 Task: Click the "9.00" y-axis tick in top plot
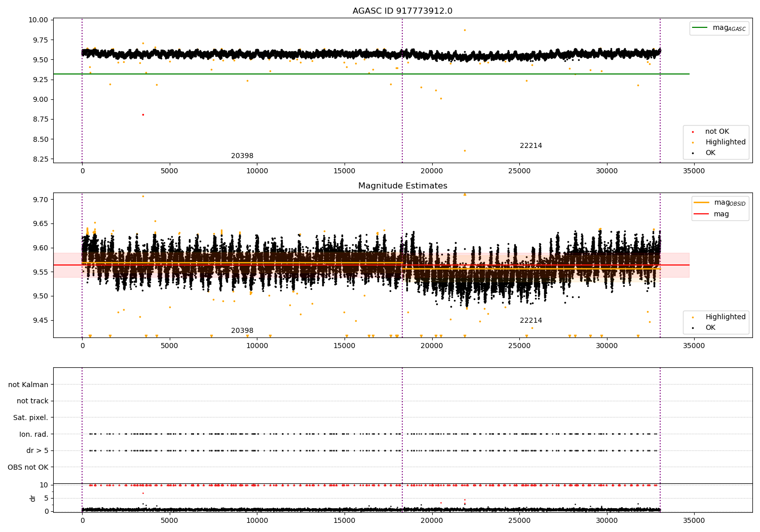point(41,100)
